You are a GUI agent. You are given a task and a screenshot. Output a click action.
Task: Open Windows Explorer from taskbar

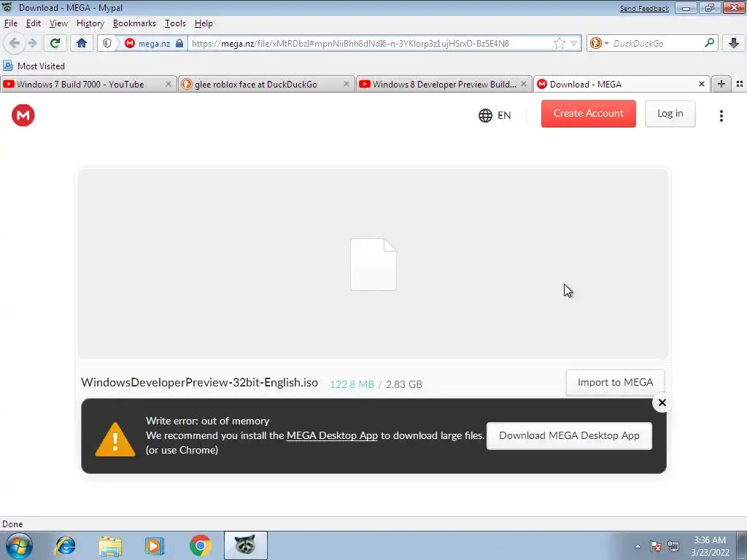click(111, 545)
